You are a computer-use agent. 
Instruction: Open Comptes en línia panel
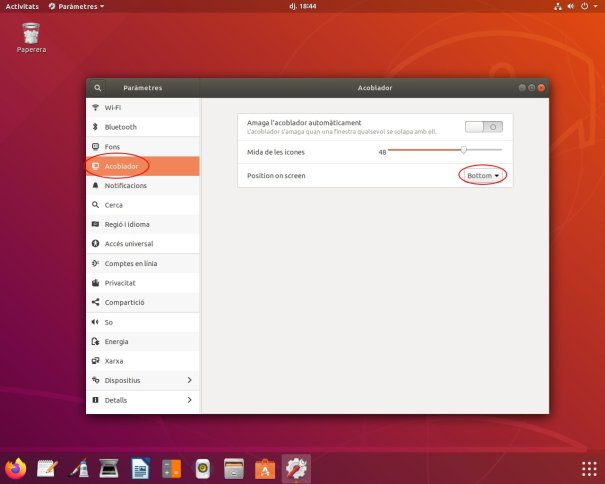[143, 264]
